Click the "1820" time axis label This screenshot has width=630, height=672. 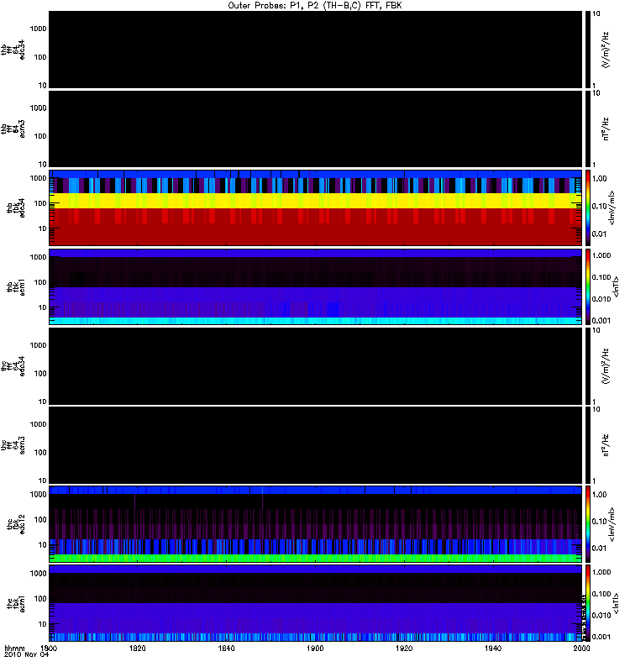[138, 648]
